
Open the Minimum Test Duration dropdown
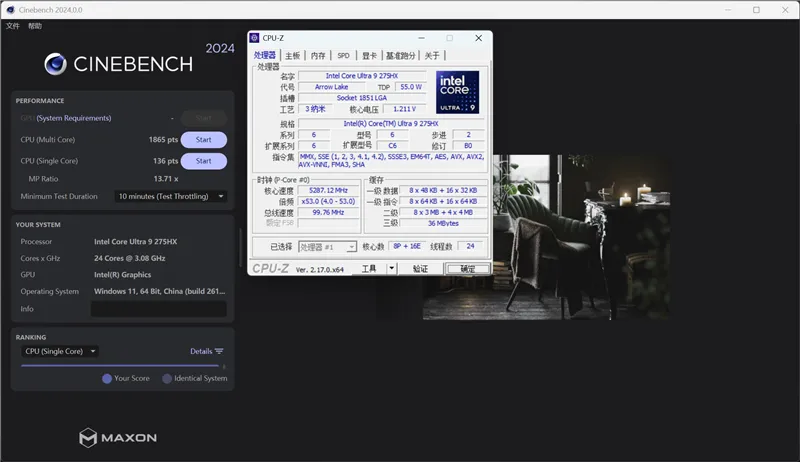tap(171, 196)
